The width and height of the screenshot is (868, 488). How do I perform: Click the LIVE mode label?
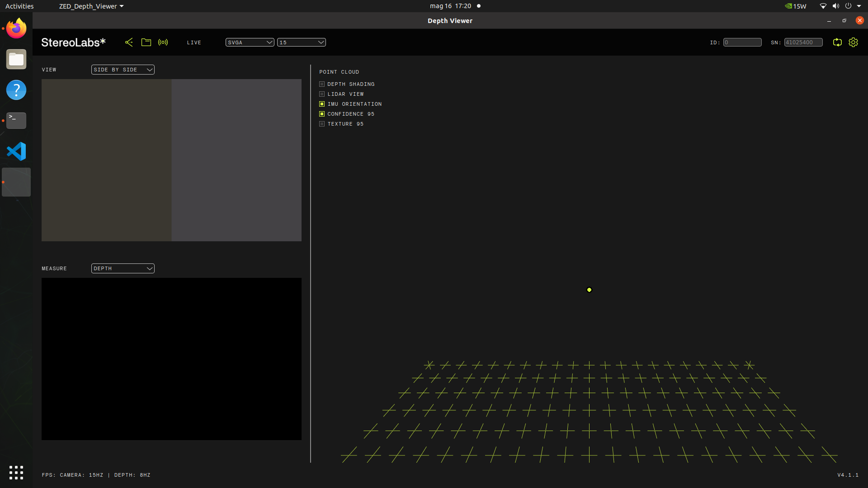coord(193,42)
